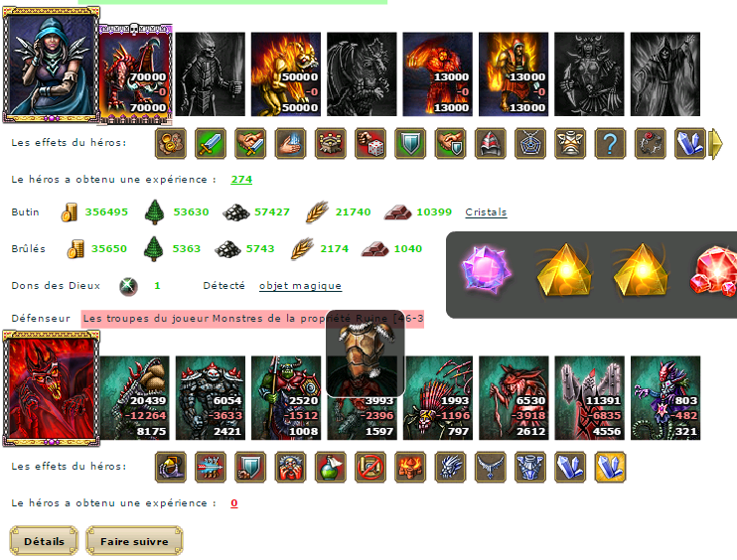Open the Cristals link
The image size is (737, 560).
(486, 212)
